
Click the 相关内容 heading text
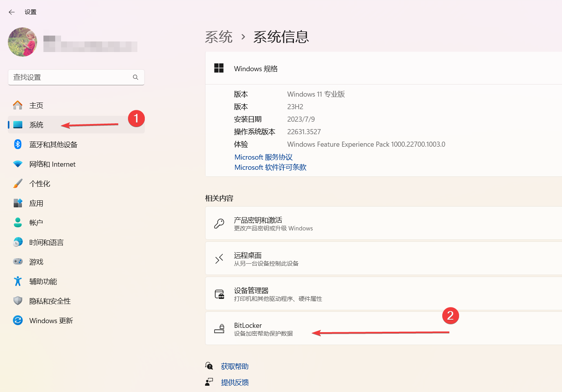coord(219,198)
